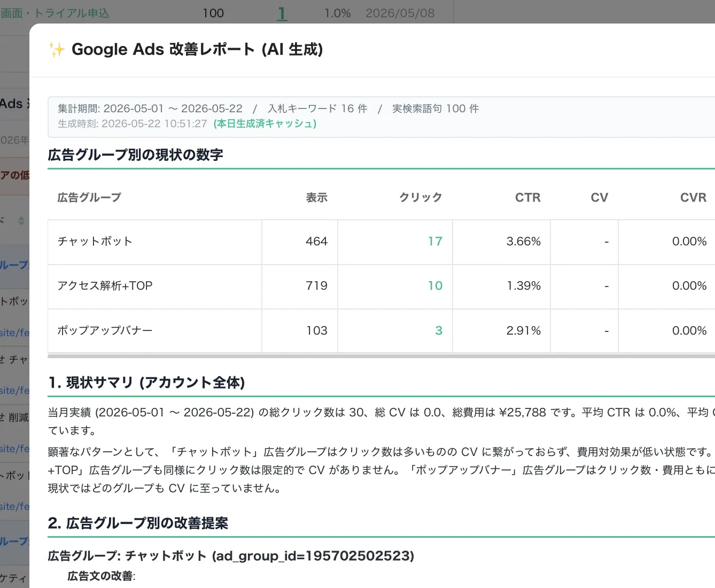Click the 広告グループ column header
Image resolution: width=715 pixels, height=588 pixels.
pos(89,198)
